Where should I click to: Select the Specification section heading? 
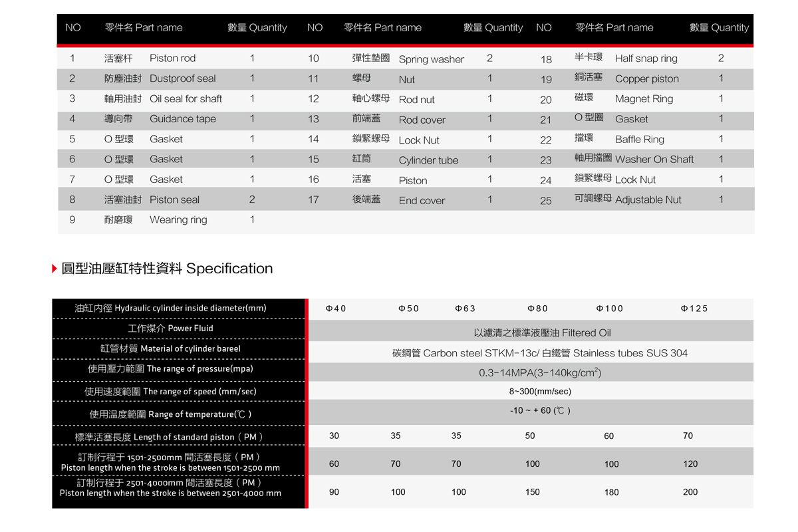[x=167, y=269]
